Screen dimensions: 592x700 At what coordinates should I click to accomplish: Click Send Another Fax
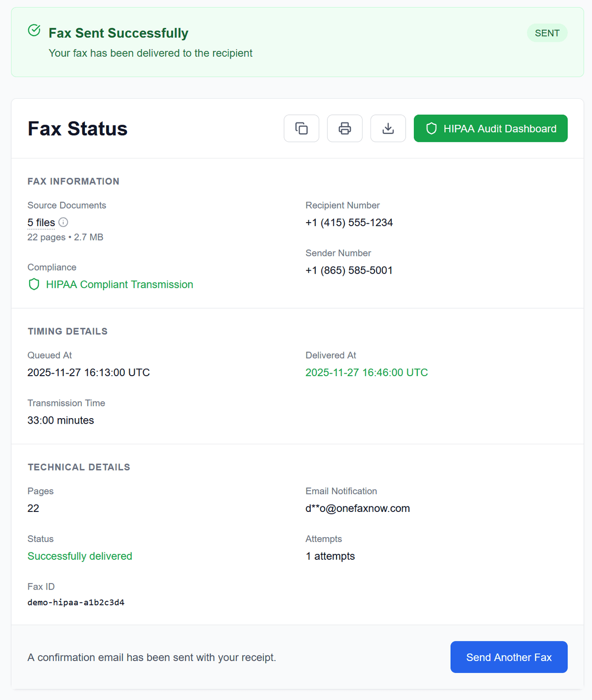pos(509,657)
